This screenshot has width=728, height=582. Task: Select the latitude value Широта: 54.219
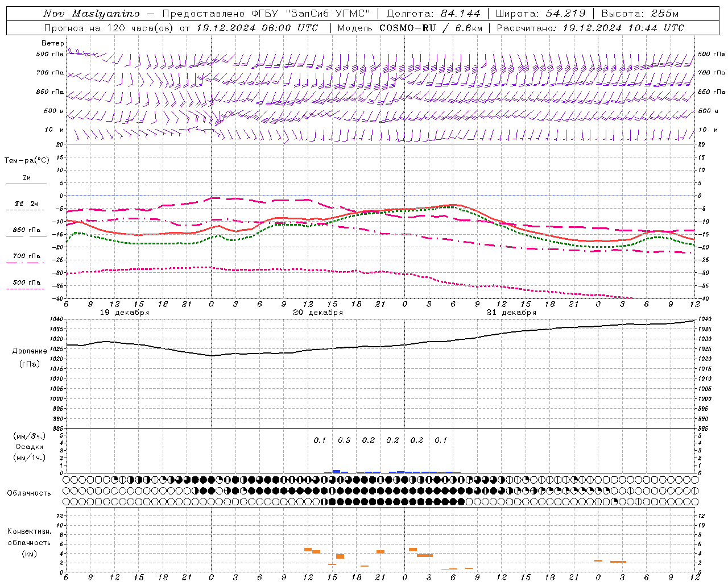540,14
